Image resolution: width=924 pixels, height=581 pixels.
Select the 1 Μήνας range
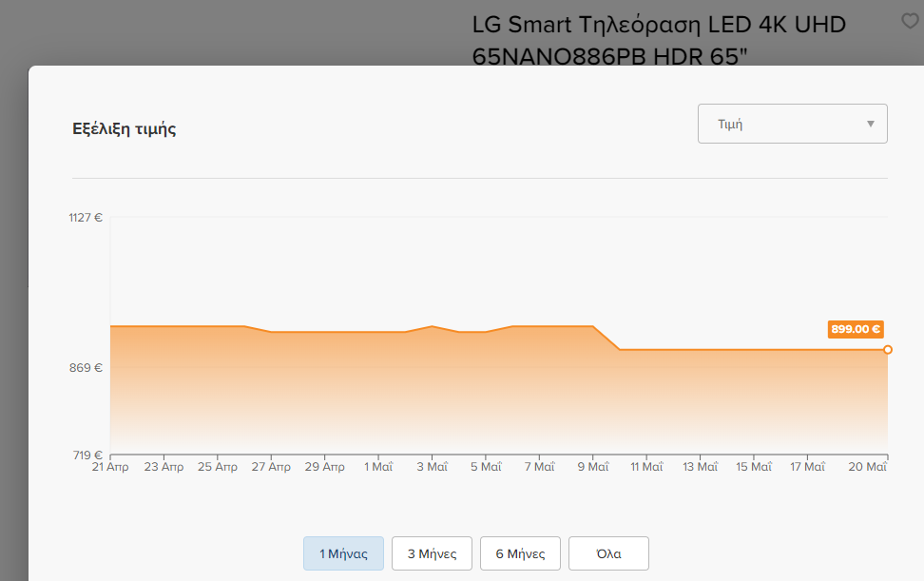(x=343, y=553)
